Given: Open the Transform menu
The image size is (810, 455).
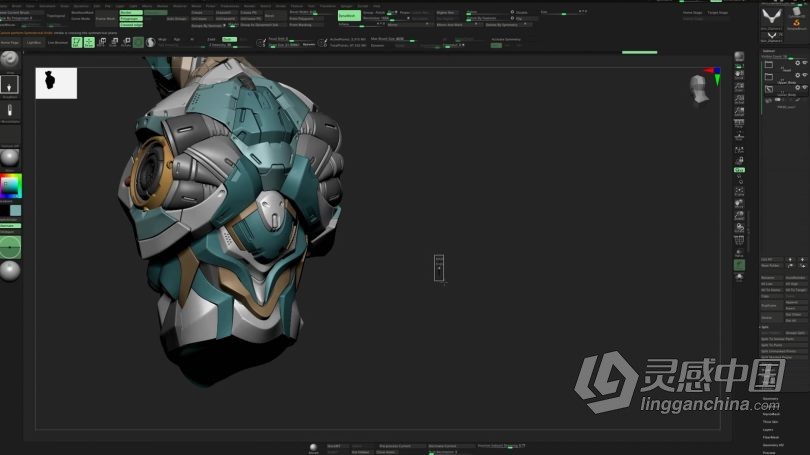Looking at the screenshot, I should point(328,6).
